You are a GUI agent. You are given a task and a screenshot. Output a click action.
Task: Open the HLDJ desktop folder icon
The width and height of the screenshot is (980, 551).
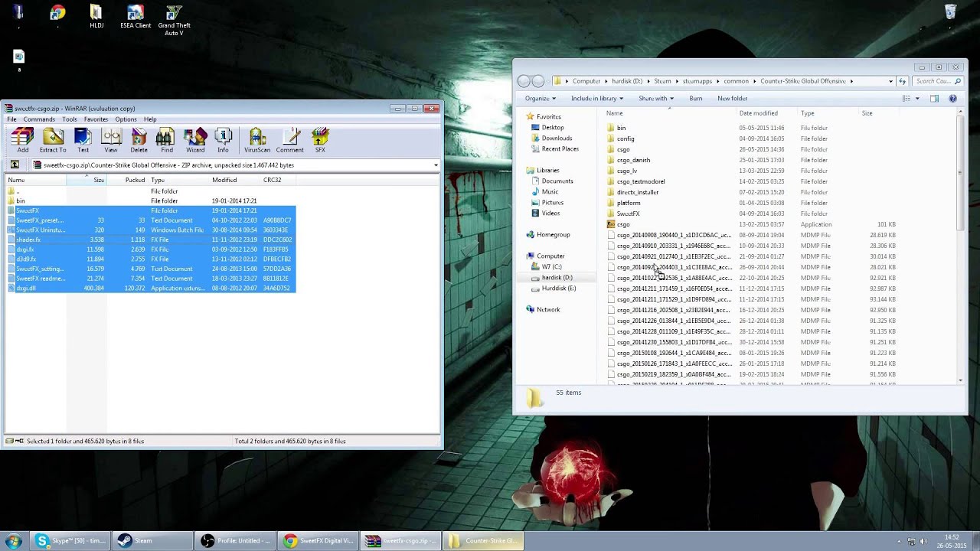pos(96,17)
